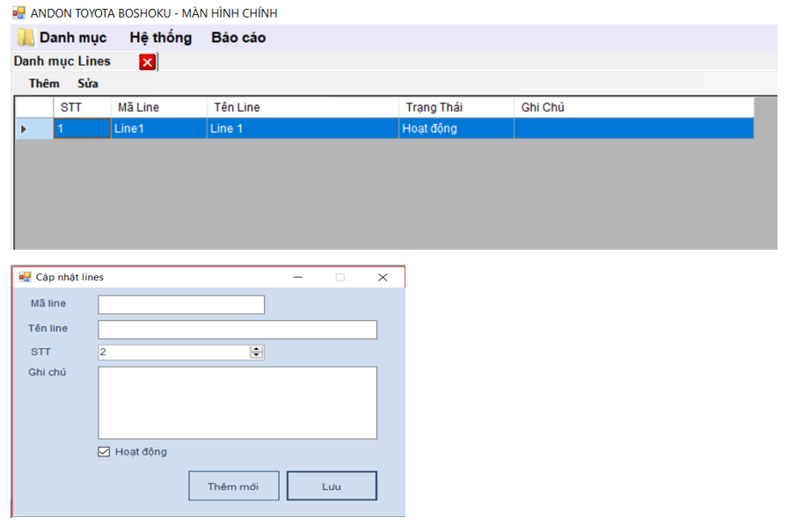The width and height of the screenshot is (788, 532).
Task: Select the row indicator arrow for Line1
Action: click(x=24, y=129)
